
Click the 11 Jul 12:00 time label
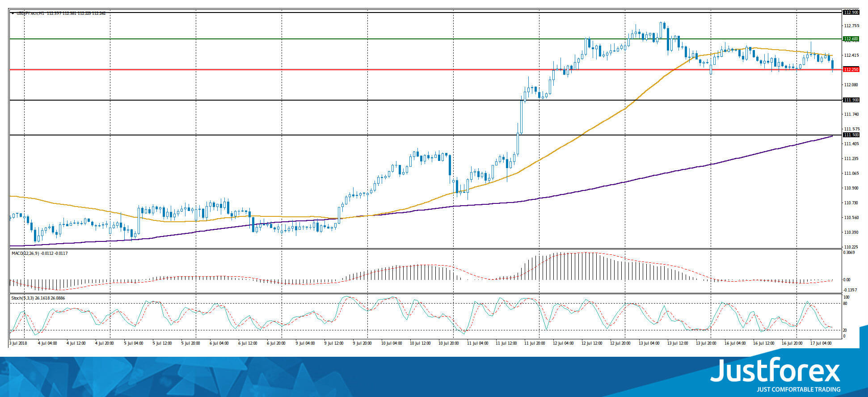coord(506,343)
